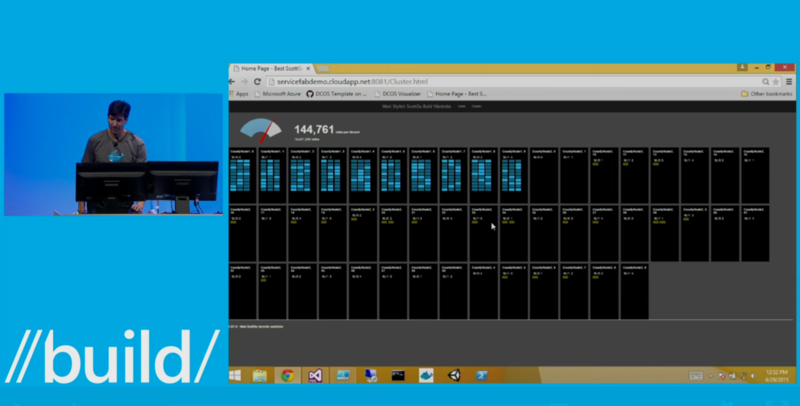Image resolution: width=800 pixels, height=406 pixels.
Task: Open the PowerShell taskbar icon
Action: pos(481,376)
